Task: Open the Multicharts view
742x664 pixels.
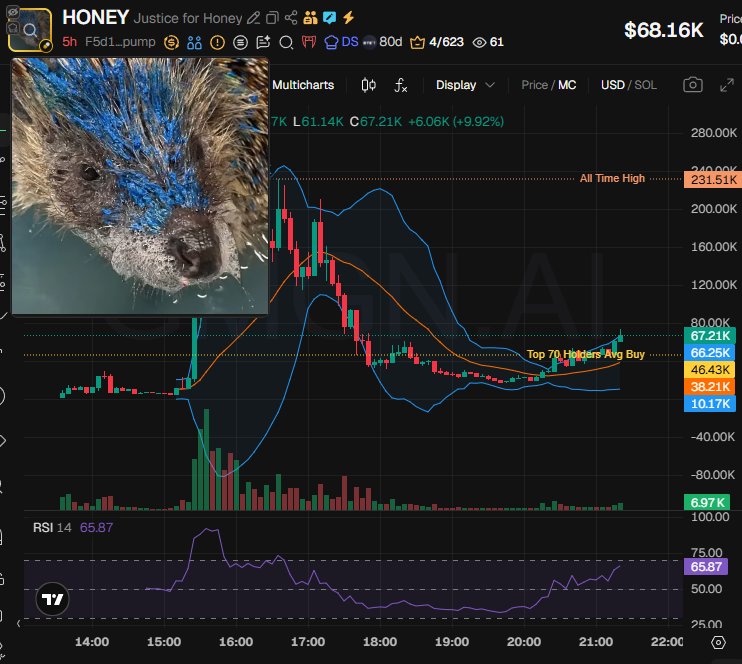Action: pyautogui.click(x=303, y=85)
